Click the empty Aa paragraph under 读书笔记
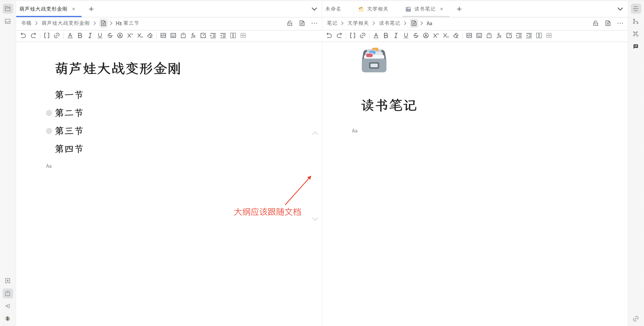The height and width of the screenshot is (326, 644). pos(355,130)
